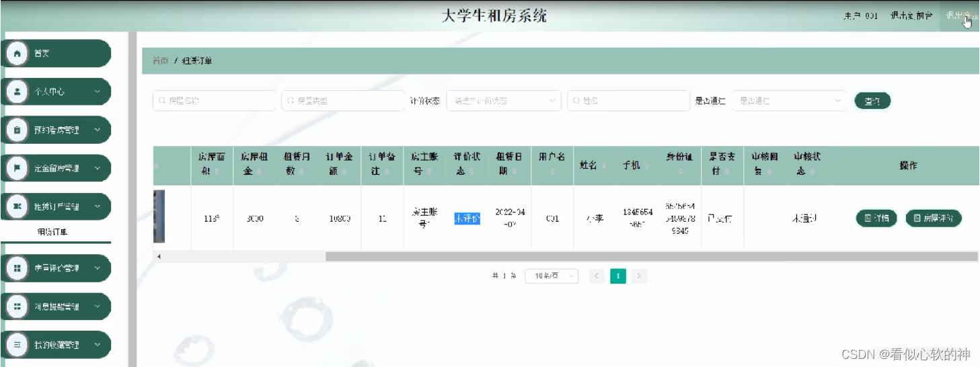The image size is (980, 367).
Task: Click the horizontal scrollbar left arrow
Action: pos(159,256)
